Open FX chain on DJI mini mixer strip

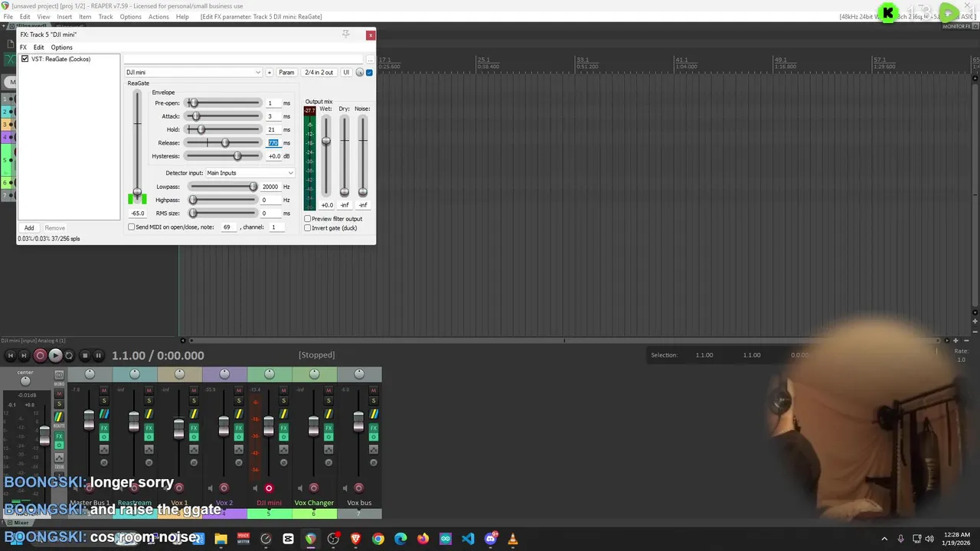tap(283, 428)
